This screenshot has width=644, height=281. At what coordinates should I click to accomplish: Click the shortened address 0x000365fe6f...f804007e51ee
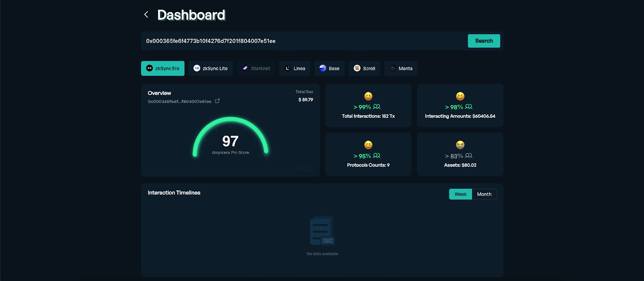pyautogui.click(x=180, y=101)
